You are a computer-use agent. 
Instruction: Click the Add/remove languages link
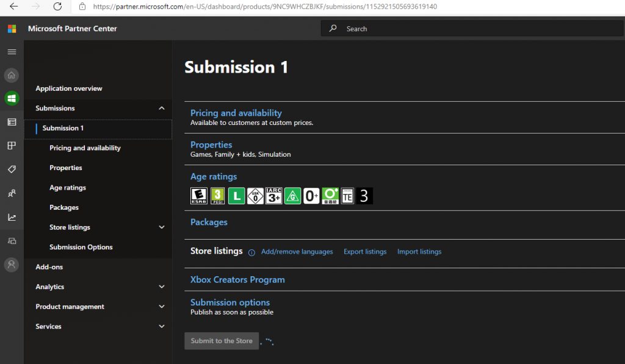[x=297, y=252]
